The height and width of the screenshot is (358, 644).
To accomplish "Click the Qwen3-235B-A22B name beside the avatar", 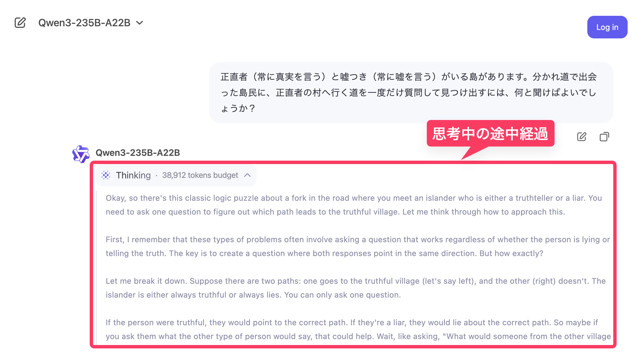I will tap(138, 153).
